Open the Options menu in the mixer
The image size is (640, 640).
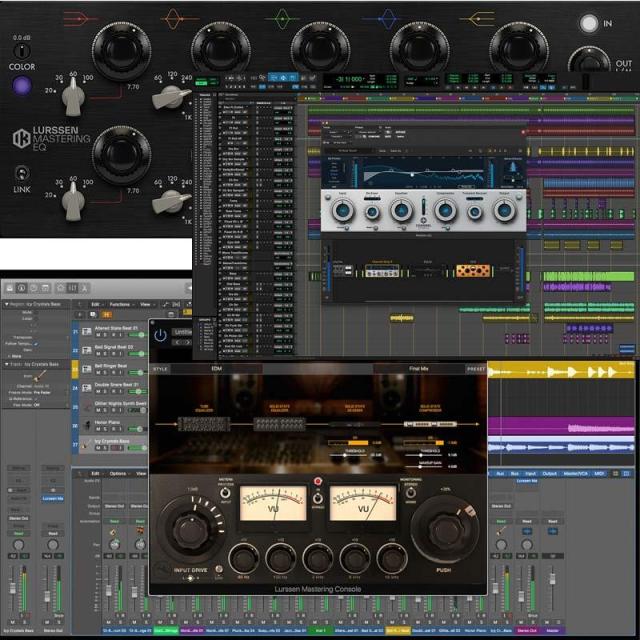(118, 473)
